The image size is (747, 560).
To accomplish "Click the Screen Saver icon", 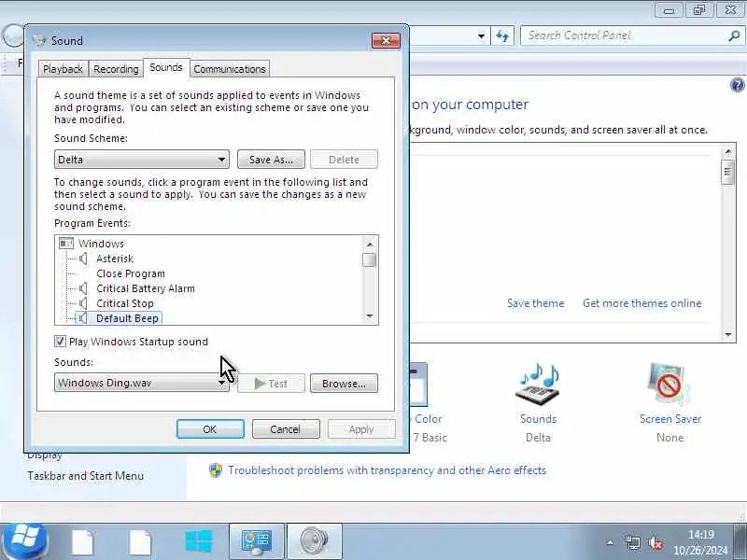I will (x=669, y=385).
